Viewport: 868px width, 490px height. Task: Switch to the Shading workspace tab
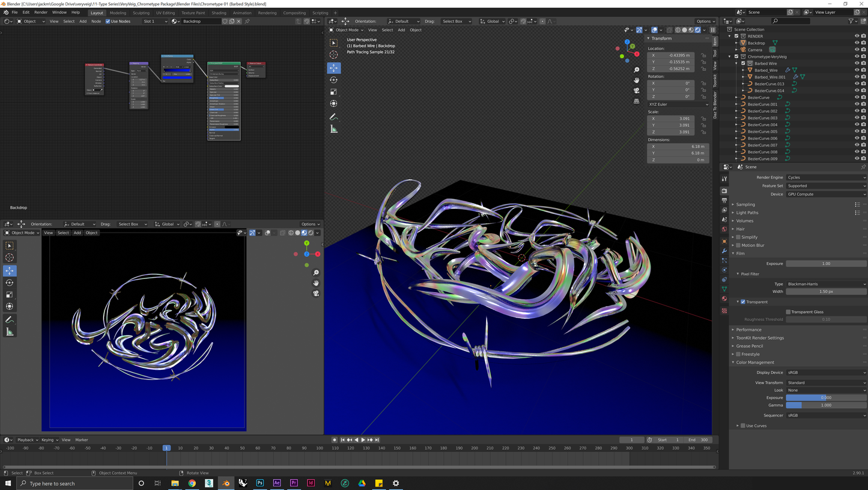[219, 13]
